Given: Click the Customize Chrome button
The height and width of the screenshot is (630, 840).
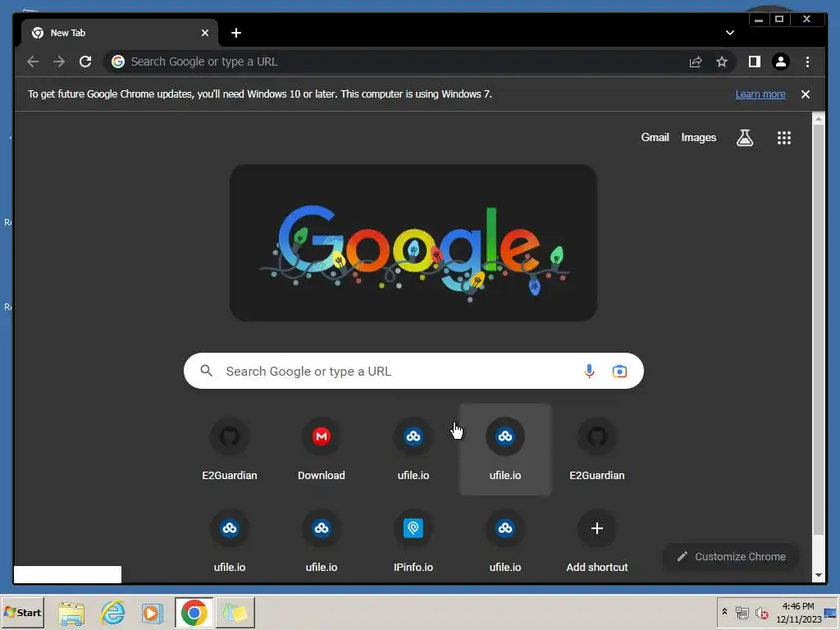Looking at the screenshot, I should click(731, 557).
